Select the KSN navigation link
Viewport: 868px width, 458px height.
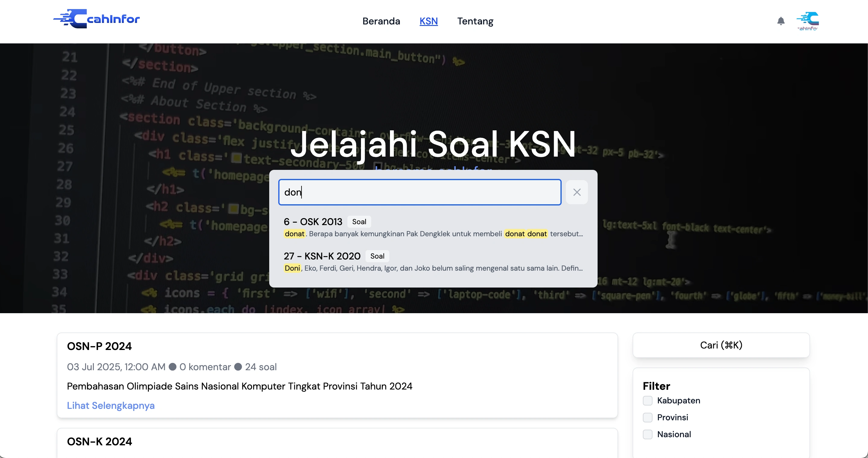click(x=428, y=21)
